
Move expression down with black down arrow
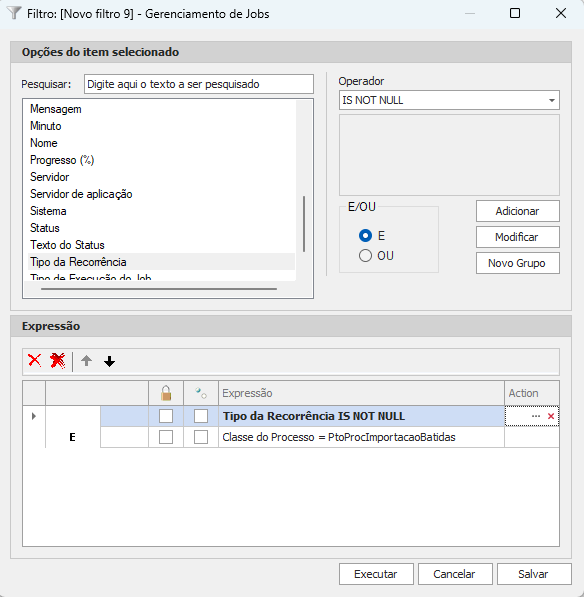109,361
